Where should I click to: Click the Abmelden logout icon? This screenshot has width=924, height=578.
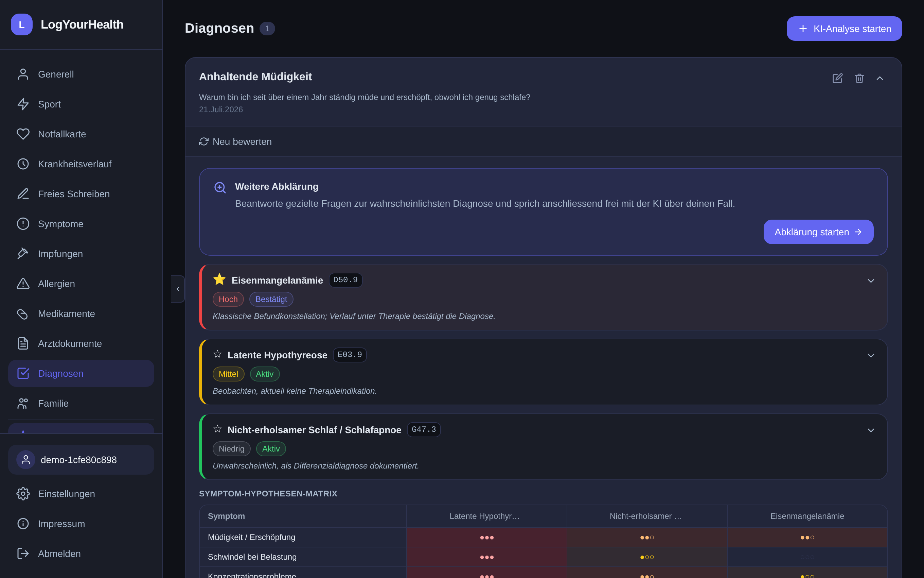pyautogui.click(x=23, y=554)
